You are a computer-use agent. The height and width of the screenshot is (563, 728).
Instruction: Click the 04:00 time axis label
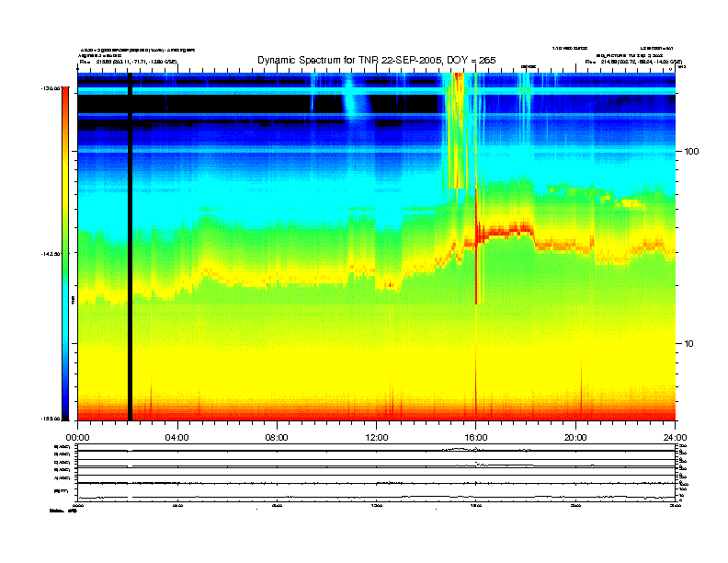click(x=177, y=438)
